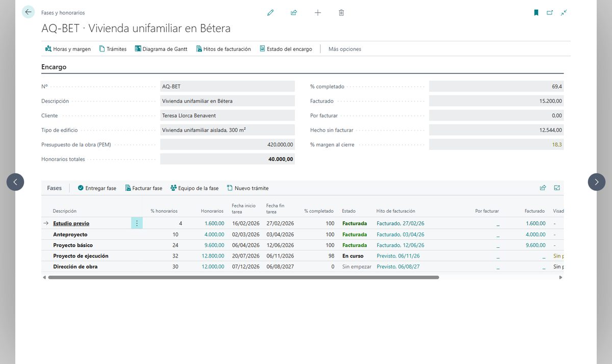Create Nuevo trámite
Image resolution: width=612 pixels, height=364 pixels.
click(247, 188)
